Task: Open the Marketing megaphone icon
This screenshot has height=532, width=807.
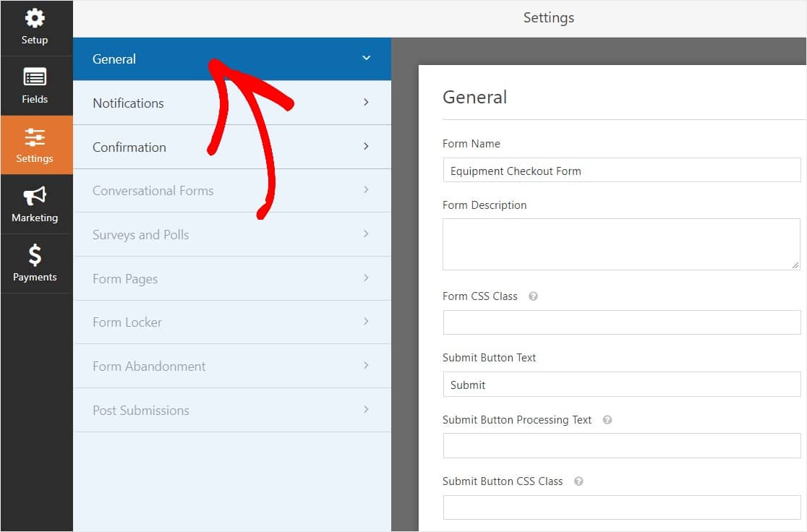Action: click(35, 195)
